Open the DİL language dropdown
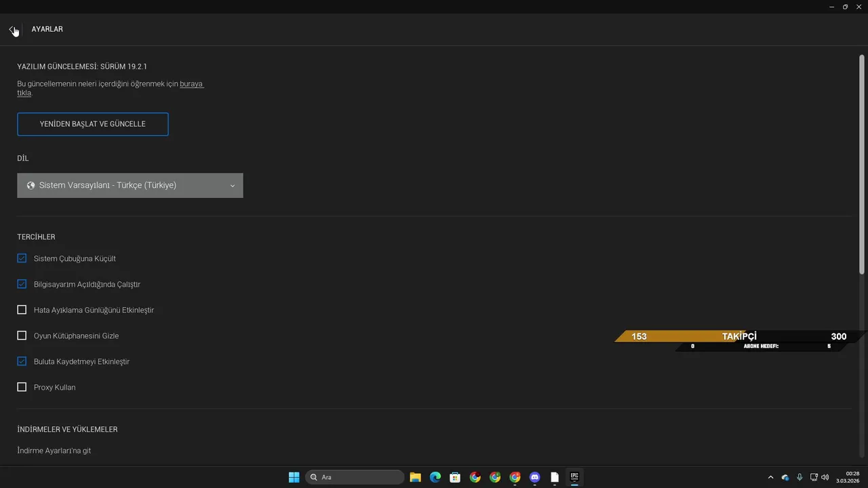Screen dimensions: 868x488 (x=130, y=186)
